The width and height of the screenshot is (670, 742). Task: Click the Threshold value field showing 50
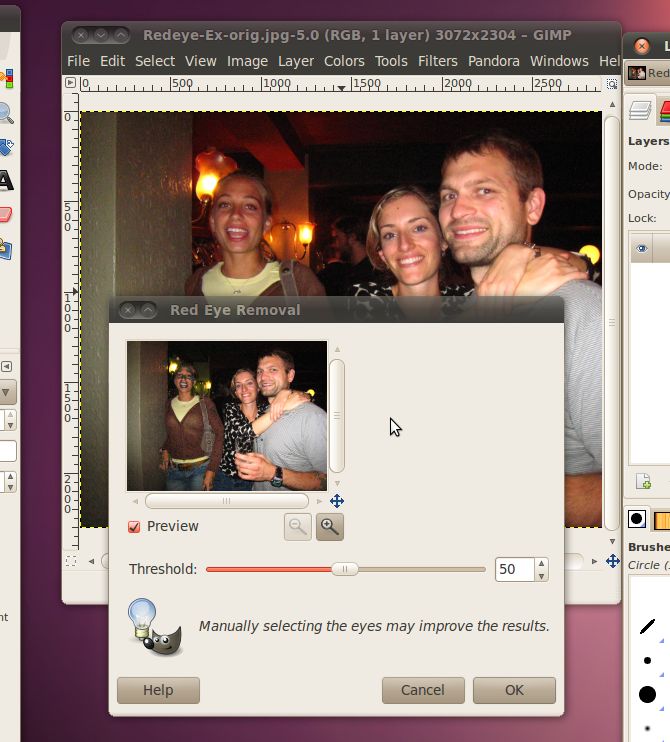(515, 569)
